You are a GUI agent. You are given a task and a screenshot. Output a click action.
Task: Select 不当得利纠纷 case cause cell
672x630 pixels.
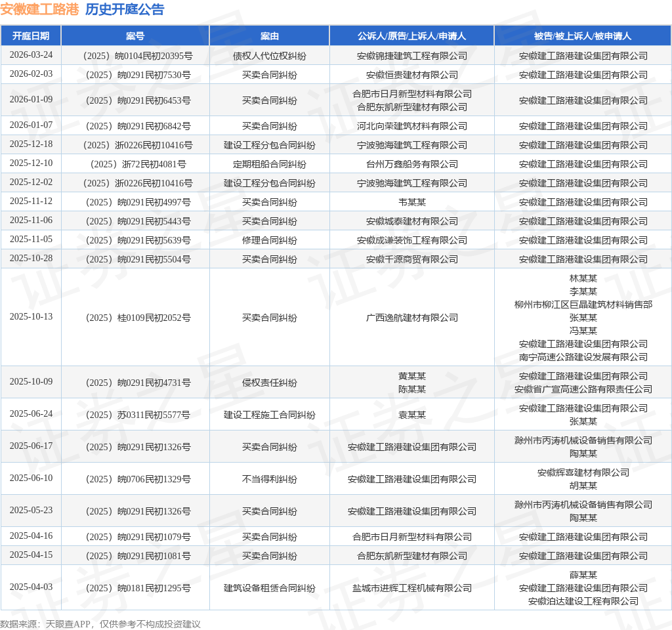tap(270, 479)
